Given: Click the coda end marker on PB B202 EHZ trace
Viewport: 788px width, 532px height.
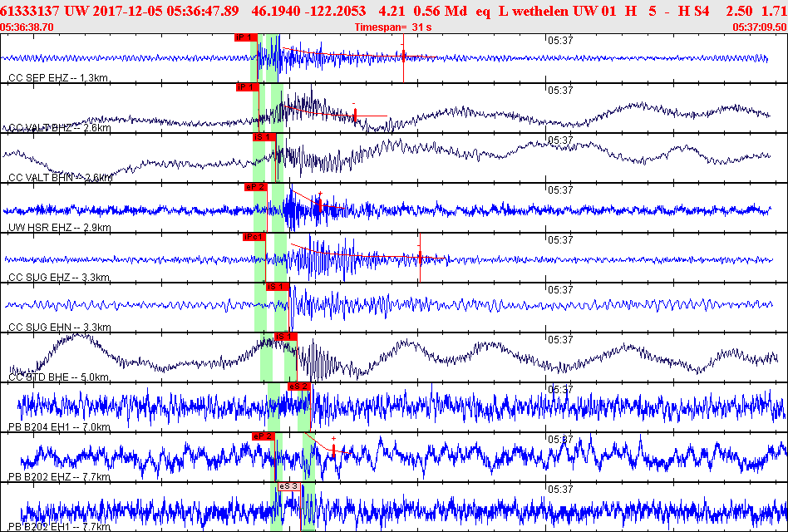Looking at the screenshot, I should pyautogui.click(x=333, y=450).
